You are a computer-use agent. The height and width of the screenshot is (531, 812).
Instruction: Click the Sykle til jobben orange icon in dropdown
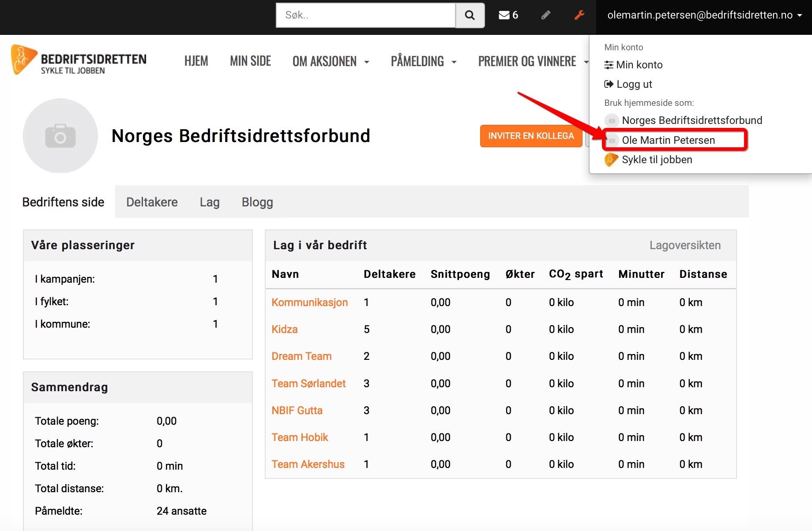611,160
